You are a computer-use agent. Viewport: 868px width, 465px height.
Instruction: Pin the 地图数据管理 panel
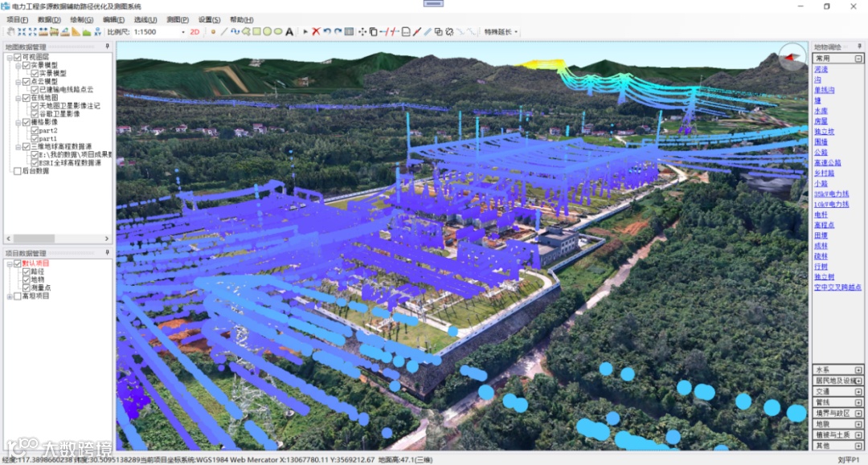pos(108,47)
